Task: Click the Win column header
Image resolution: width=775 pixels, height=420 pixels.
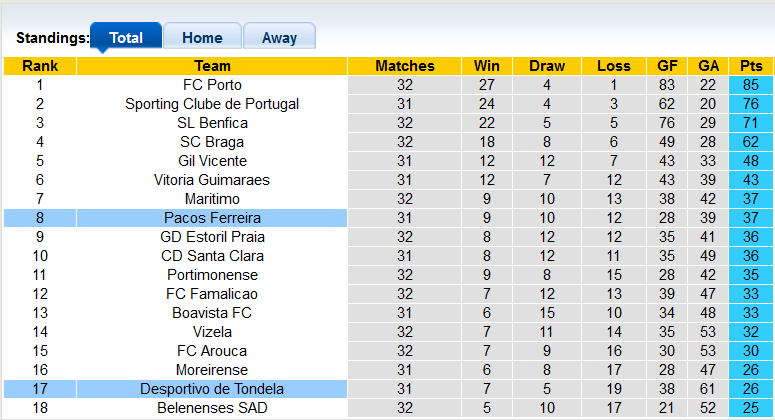Action: (488, 66)
